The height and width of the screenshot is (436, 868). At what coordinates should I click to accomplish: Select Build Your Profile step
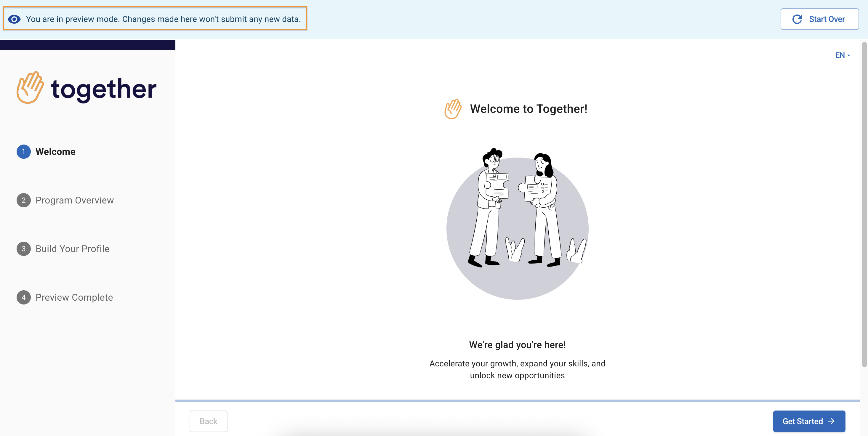point(73,249)
